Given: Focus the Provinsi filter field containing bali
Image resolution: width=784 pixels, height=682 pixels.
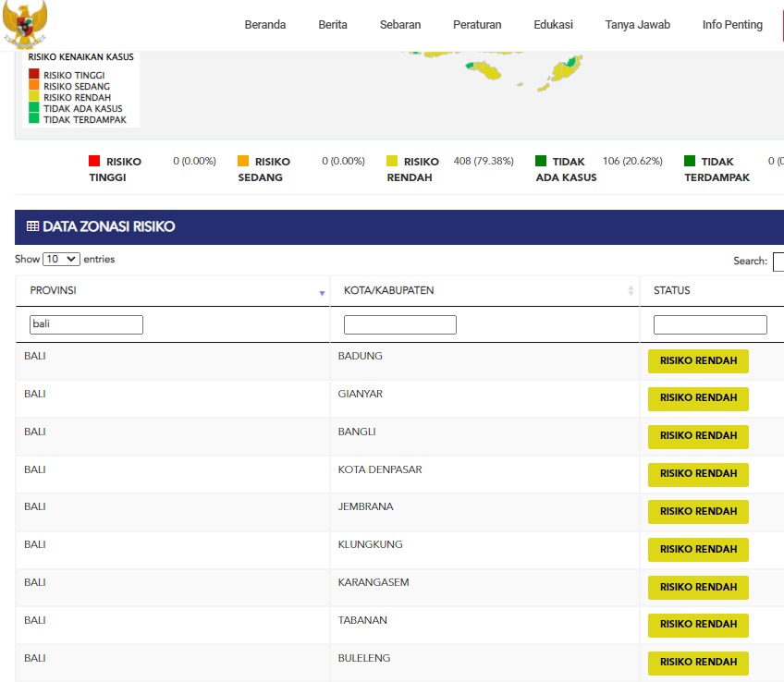Looking at the screenshot, I should point(86,324).
